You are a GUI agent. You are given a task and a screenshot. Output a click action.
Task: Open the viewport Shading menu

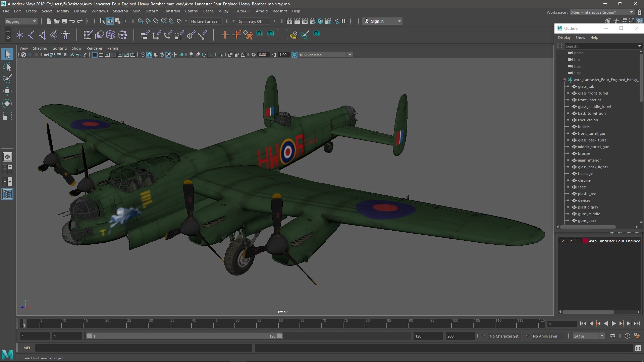pos(40,48)
